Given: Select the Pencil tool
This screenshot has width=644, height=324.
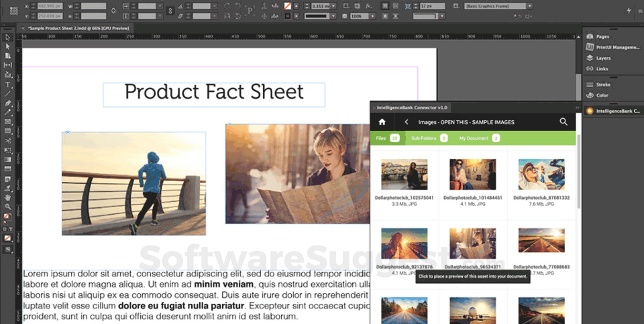Looking at the screenshot, I should point(8,112).
